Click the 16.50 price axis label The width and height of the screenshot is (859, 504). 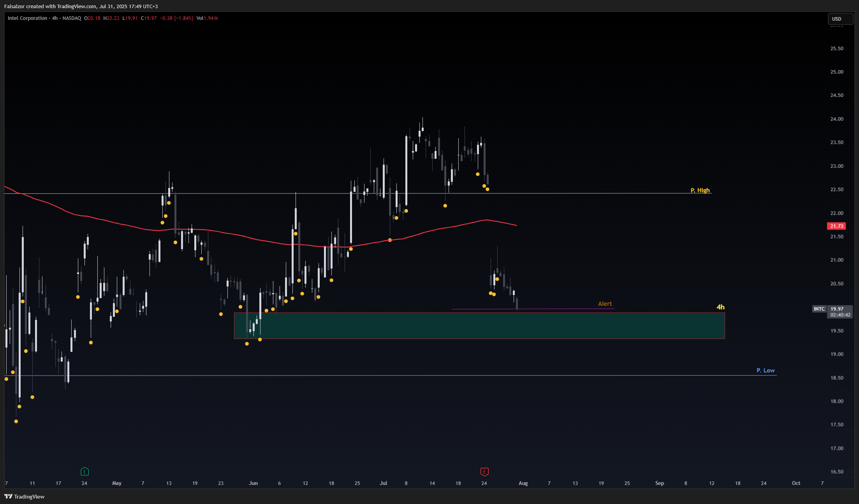(x=837, y=472)
